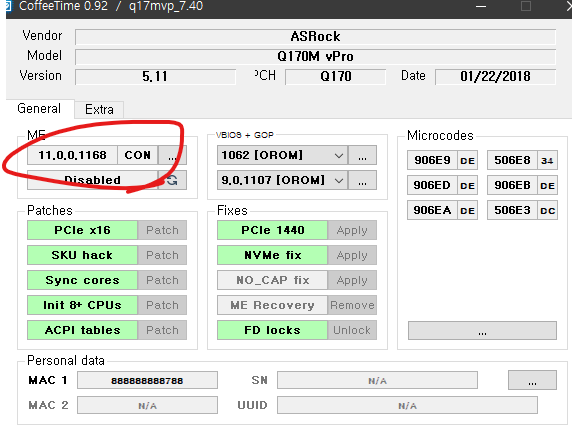
Task: Select microcode 506E3
Action: click(x=512, y=210)
